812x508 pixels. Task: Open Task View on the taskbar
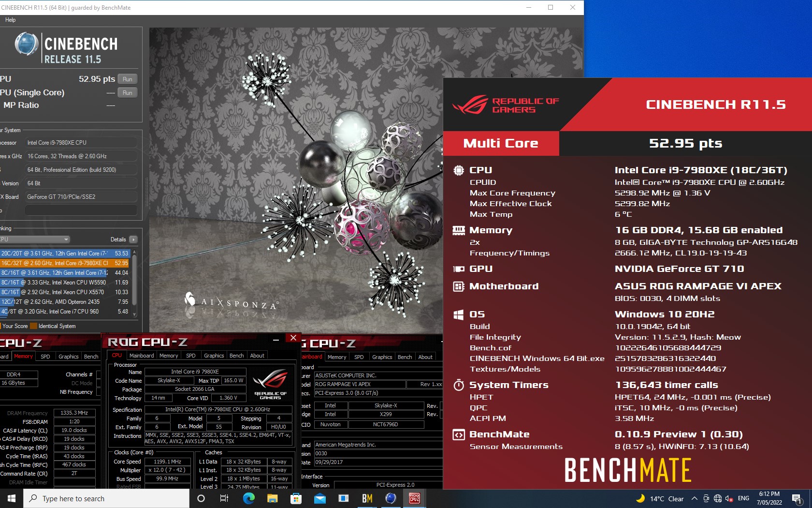(224, 498)
